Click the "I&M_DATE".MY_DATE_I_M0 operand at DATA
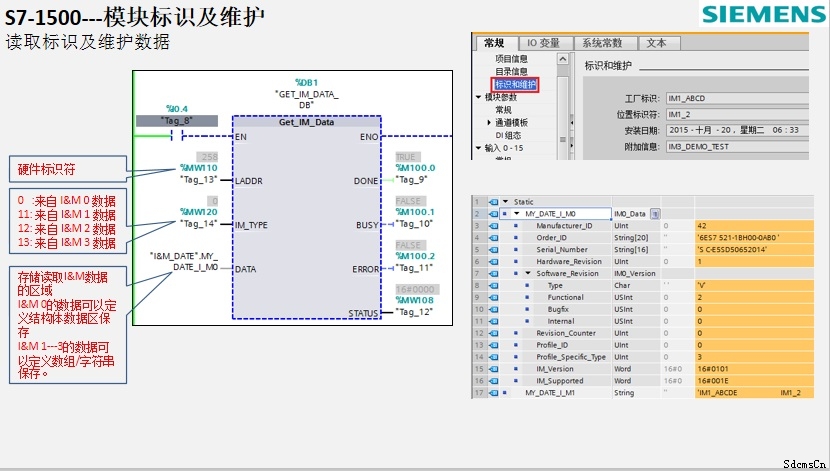 (x=184, y=261)
